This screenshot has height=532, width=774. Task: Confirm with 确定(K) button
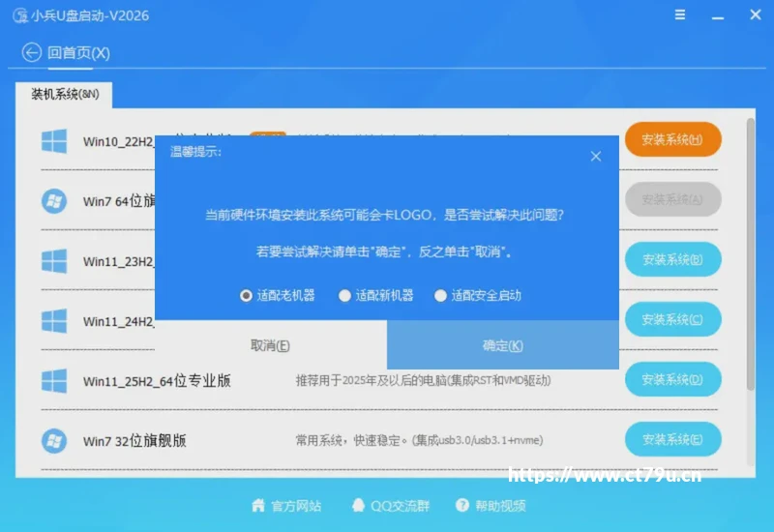coord(503,345)
